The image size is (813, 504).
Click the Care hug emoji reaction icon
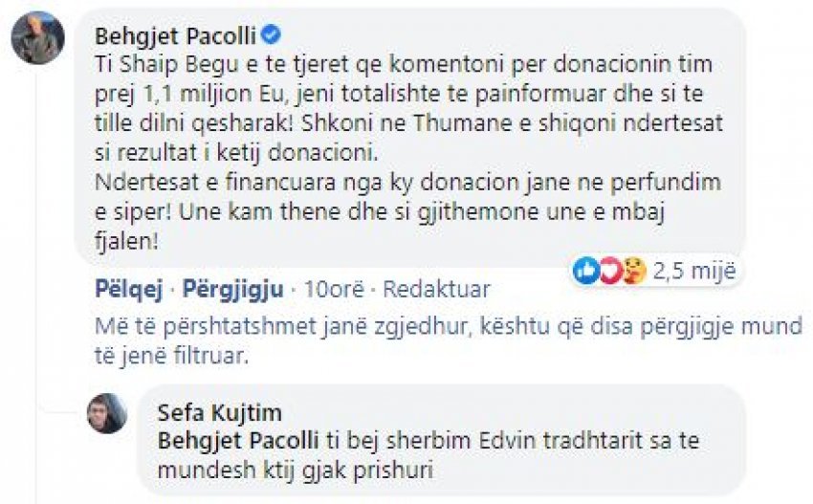[x=635, y=270]
